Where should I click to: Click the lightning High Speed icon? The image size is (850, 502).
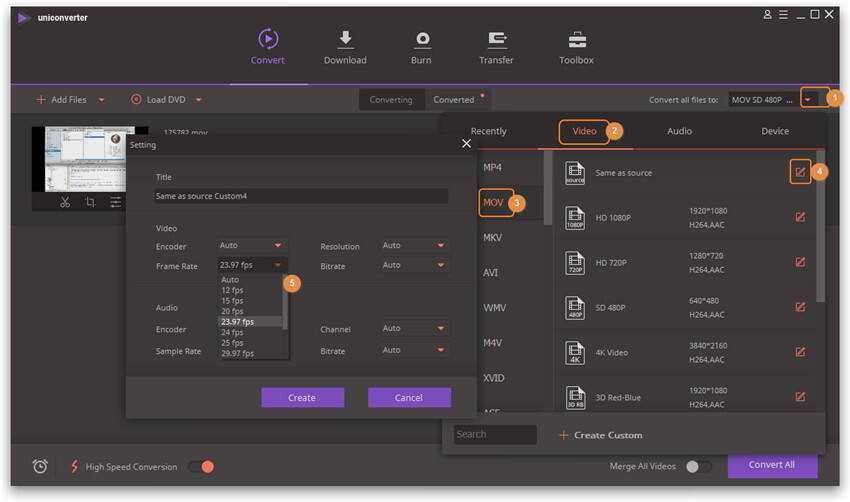click(x=74, y=466)
